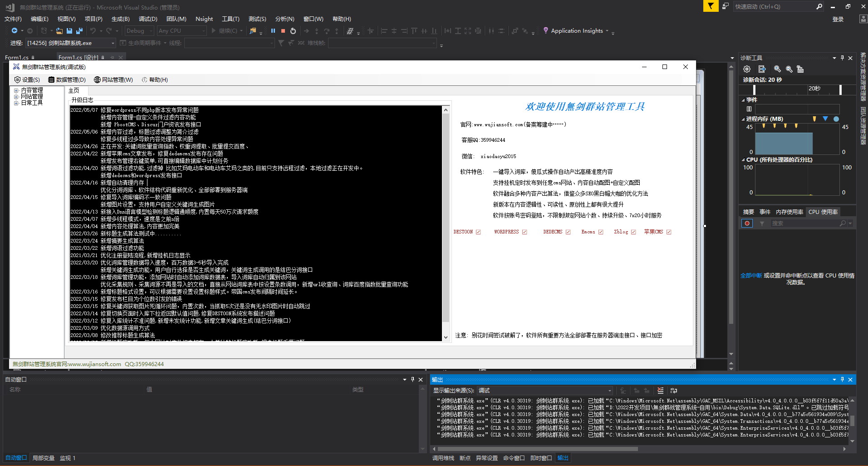
Task: Open Application Insights toolbar button
Action: click(575, 31)
